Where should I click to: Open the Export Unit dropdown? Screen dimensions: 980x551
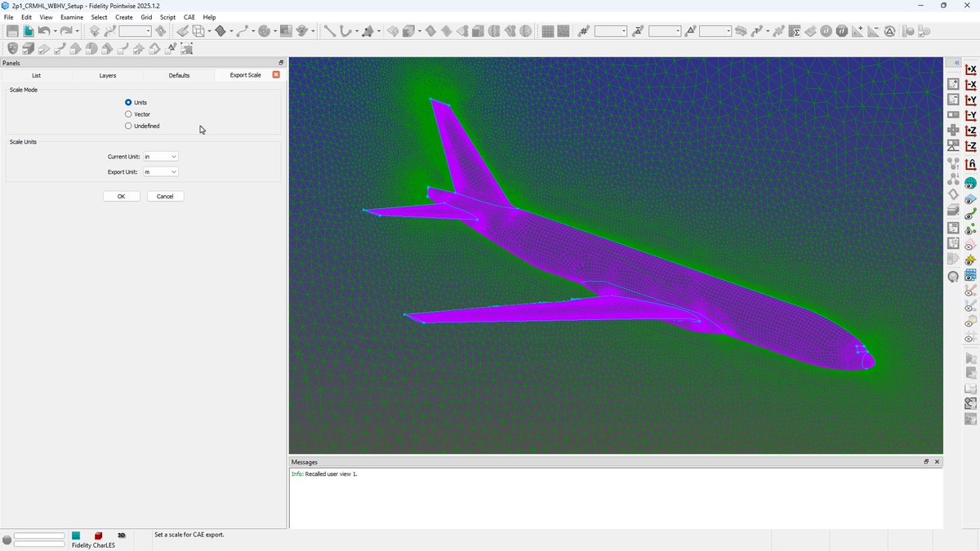(160, 172)
